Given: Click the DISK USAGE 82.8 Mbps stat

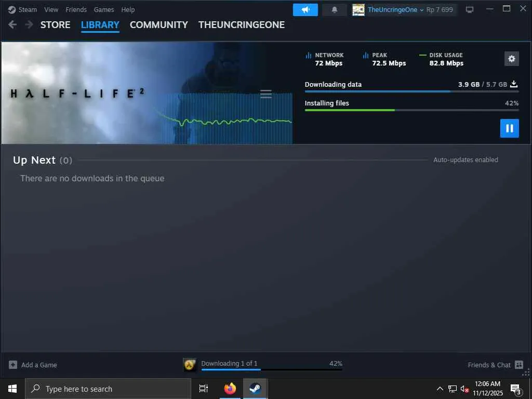Looking at the screenshot, I should (442, 59).
